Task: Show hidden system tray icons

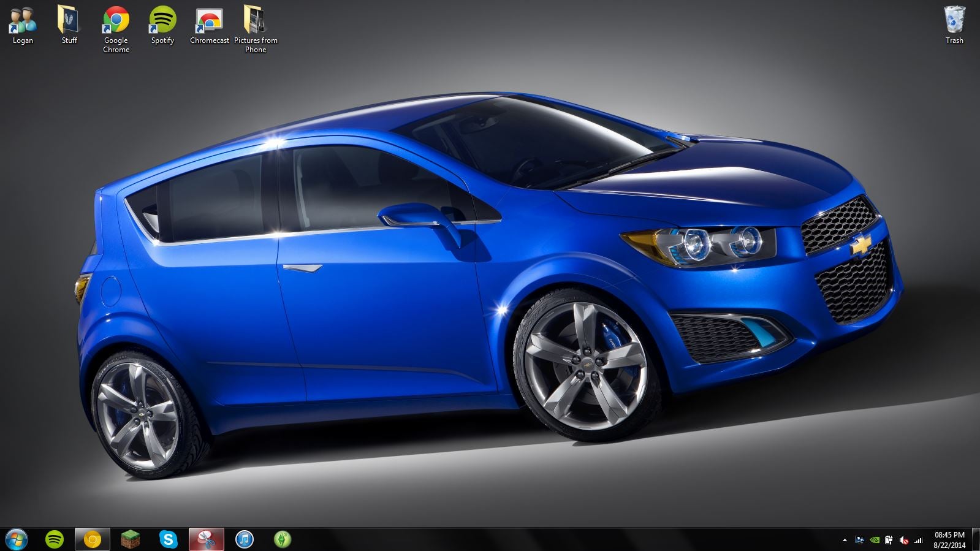Action: pos(845,540)
